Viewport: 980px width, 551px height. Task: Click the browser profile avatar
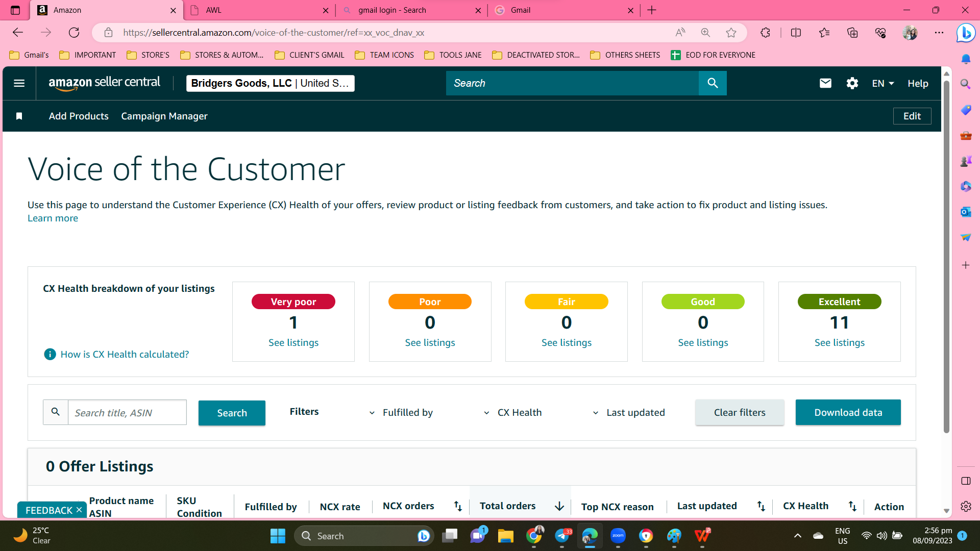(x=910, y=33)
